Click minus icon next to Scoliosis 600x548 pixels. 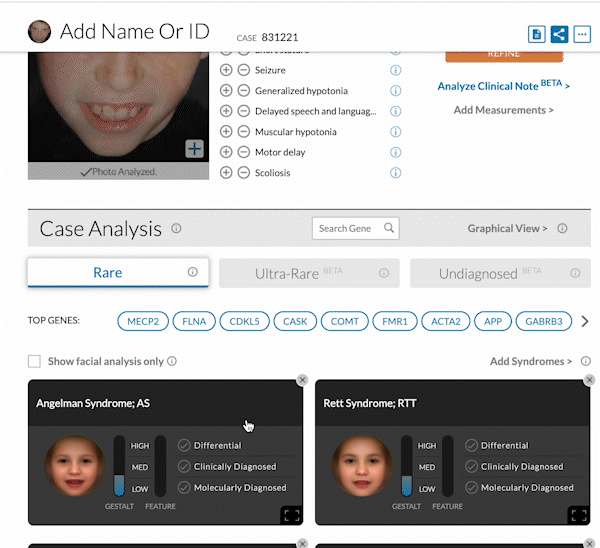tap(243, 173)
